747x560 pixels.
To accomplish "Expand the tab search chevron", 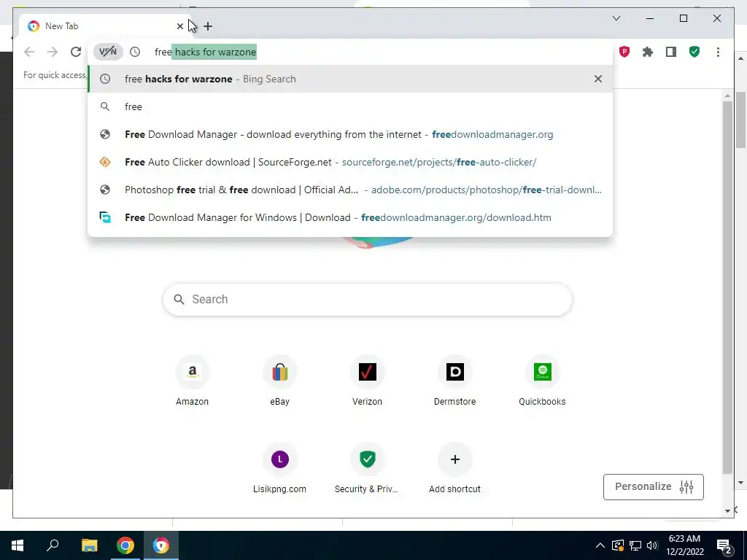I will click(x=616, y=18).
